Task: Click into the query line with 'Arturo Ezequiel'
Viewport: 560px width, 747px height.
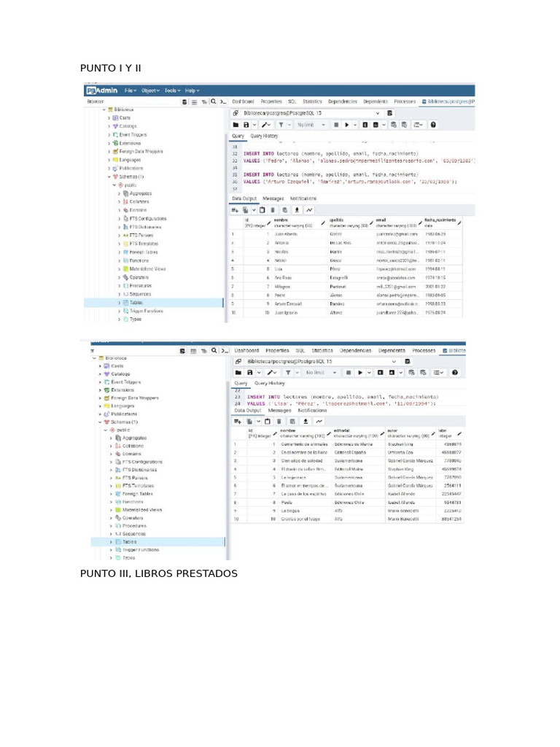Action: (x=350, y=182)
